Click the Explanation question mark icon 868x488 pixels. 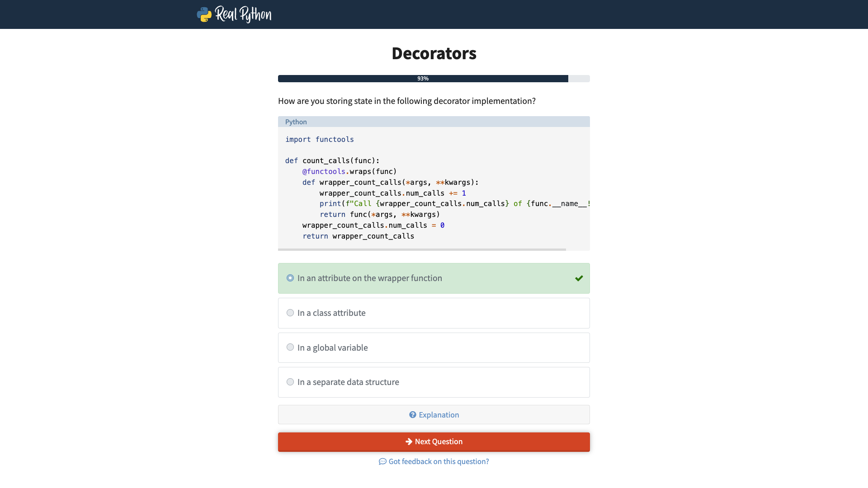click(412, 415)
